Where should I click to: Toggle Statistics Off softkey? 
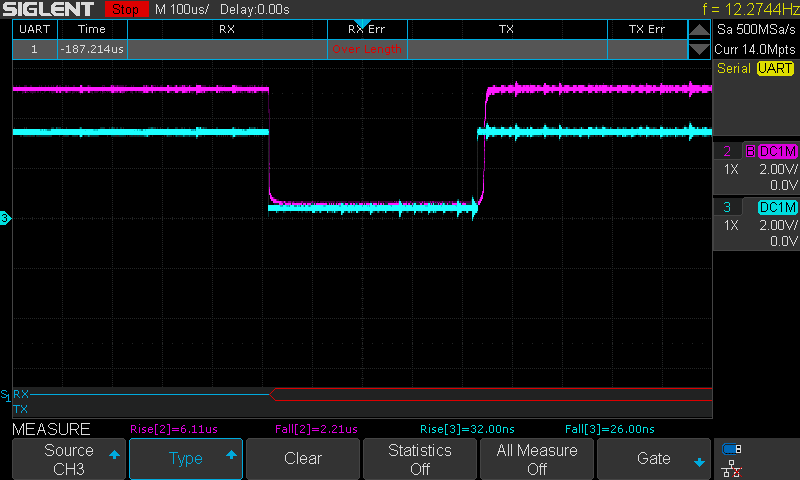[x=420, y=459]
